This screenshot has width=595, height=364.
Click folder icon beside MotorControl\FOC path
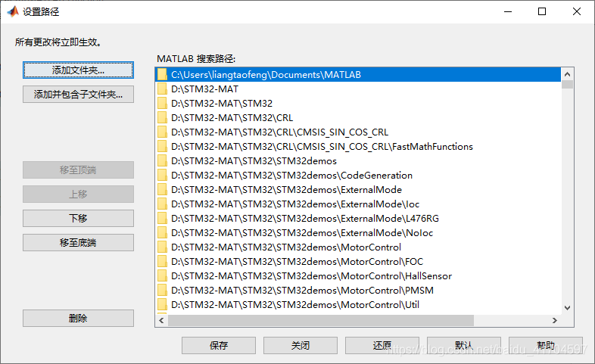click(x=162, y=261)
